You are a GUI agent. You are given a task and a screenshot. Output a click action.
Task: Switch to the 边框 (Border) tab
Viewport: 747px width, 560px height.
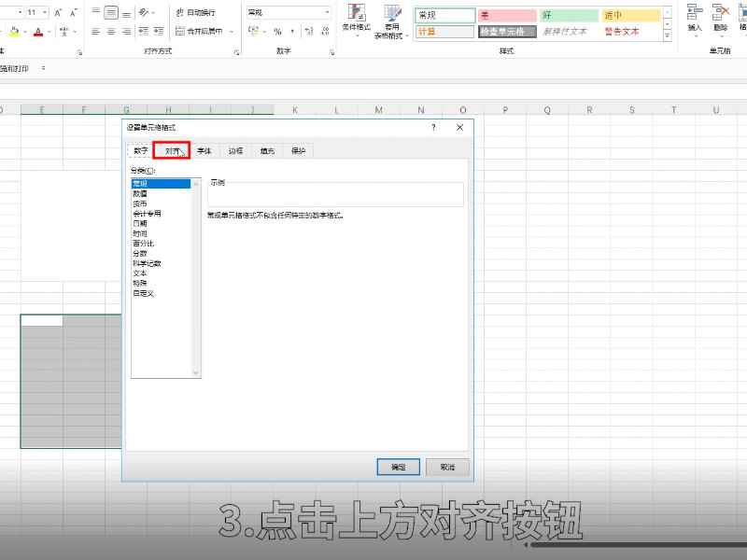click(x=235, y=150)
